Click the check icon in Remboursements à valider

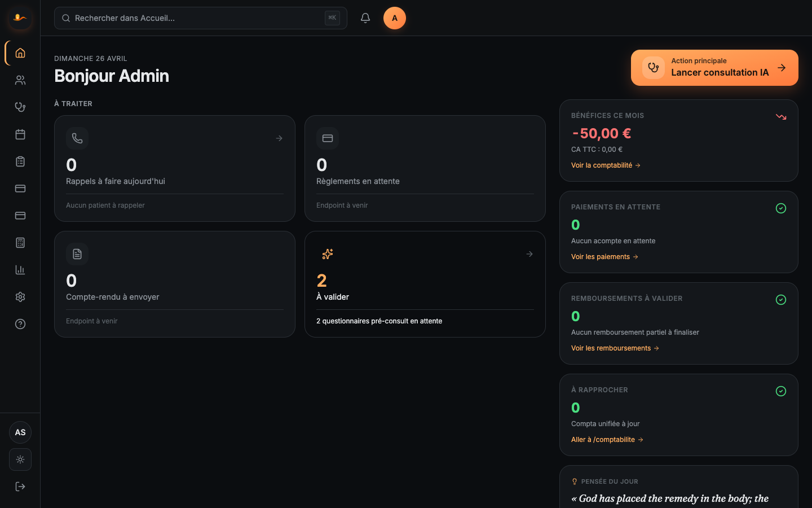point(781,300)
